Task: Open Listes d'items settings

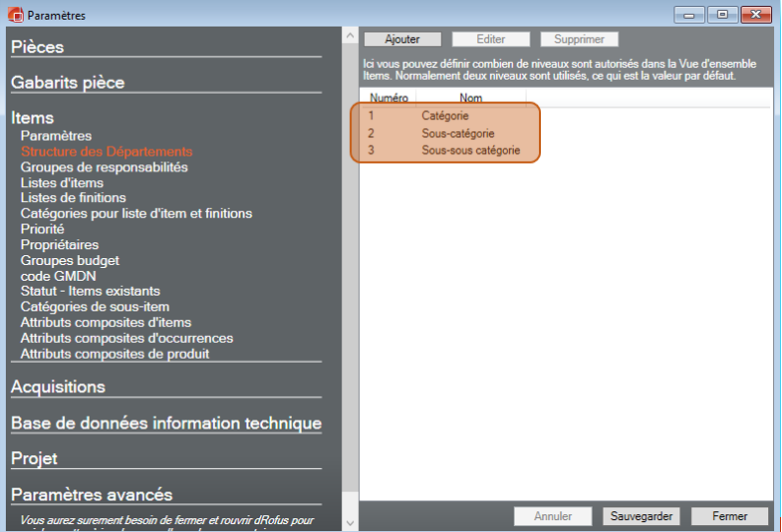Action: click(x=62, y=182)
